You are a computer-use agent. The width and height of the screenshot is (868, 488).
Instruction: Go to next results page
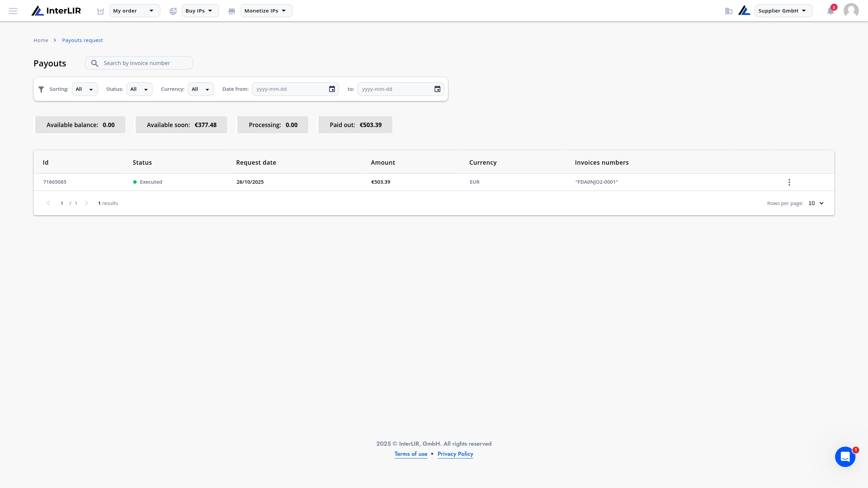pos(86,203)
